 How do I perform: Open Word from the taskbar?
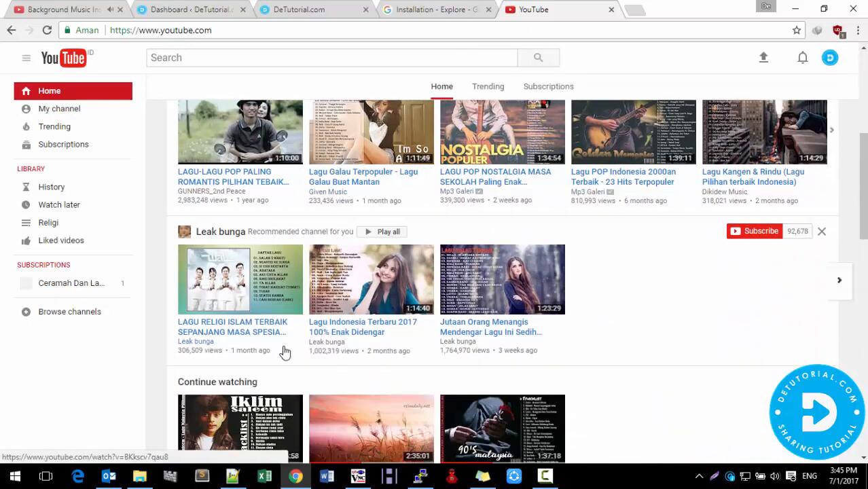[x=327, y=476]
